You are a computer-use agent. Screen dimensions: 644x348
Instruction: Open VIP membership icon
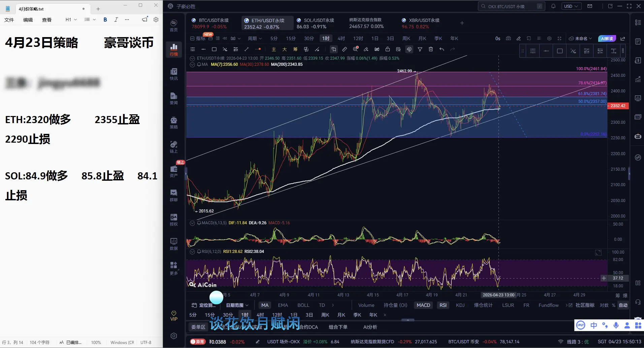pos(174,316)
